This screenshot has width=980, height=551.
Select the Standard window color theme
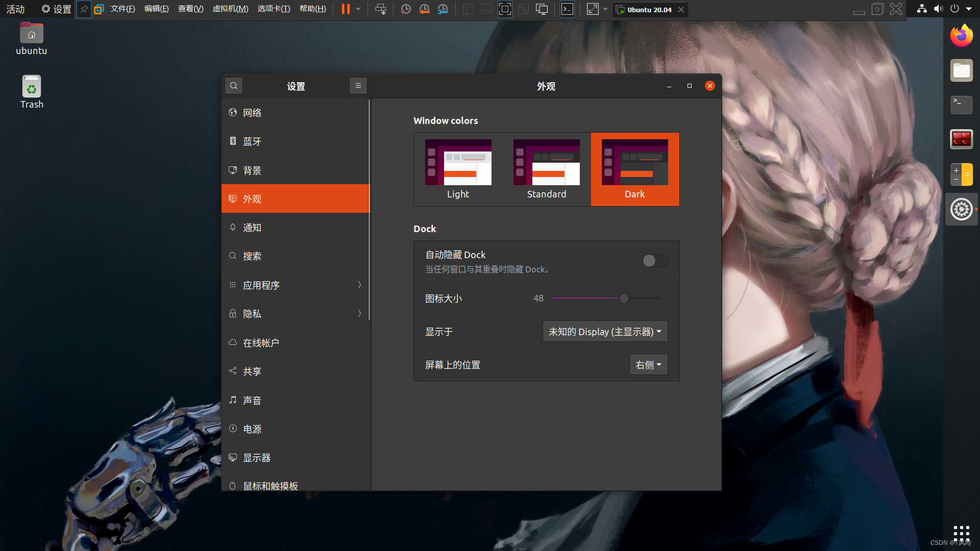point(546,169)
